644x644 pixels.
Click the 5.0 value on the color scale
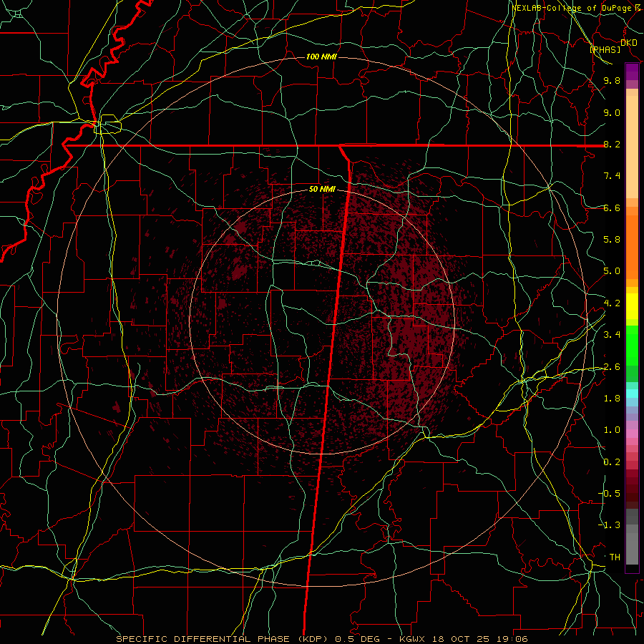click(x=612, y=271)
